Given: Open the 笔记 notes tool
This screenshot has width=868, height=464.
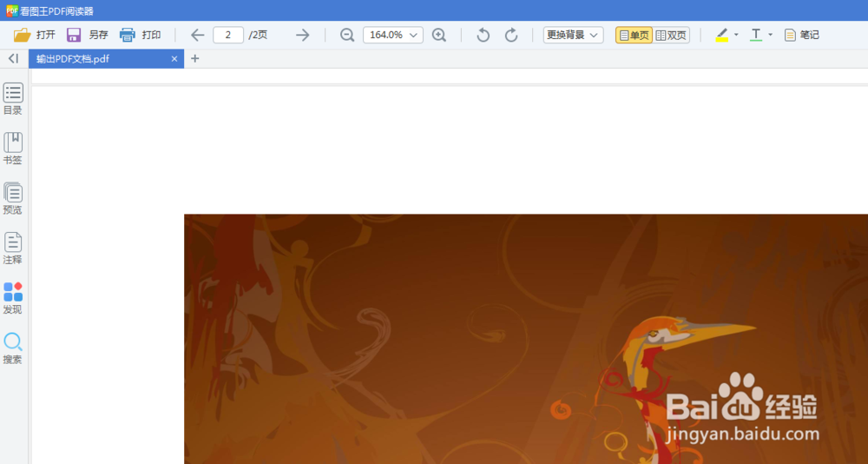Looking at the screenshot, I should tap(801, 35).
